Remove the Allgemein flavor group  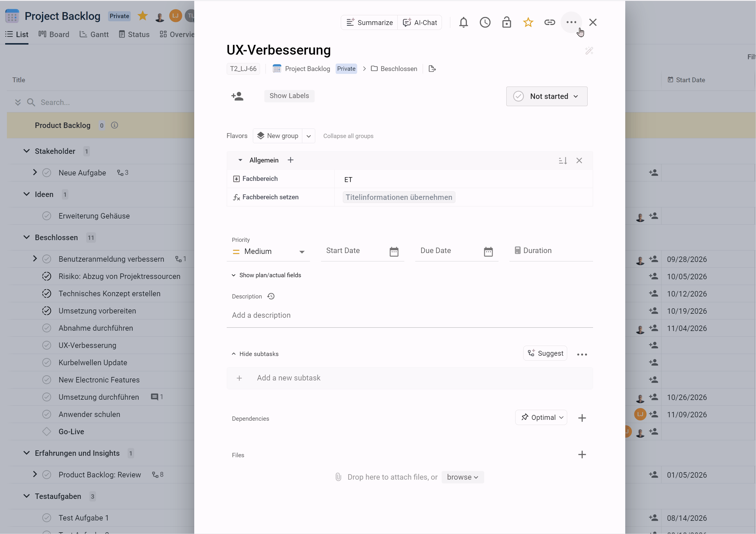(579, 160)
